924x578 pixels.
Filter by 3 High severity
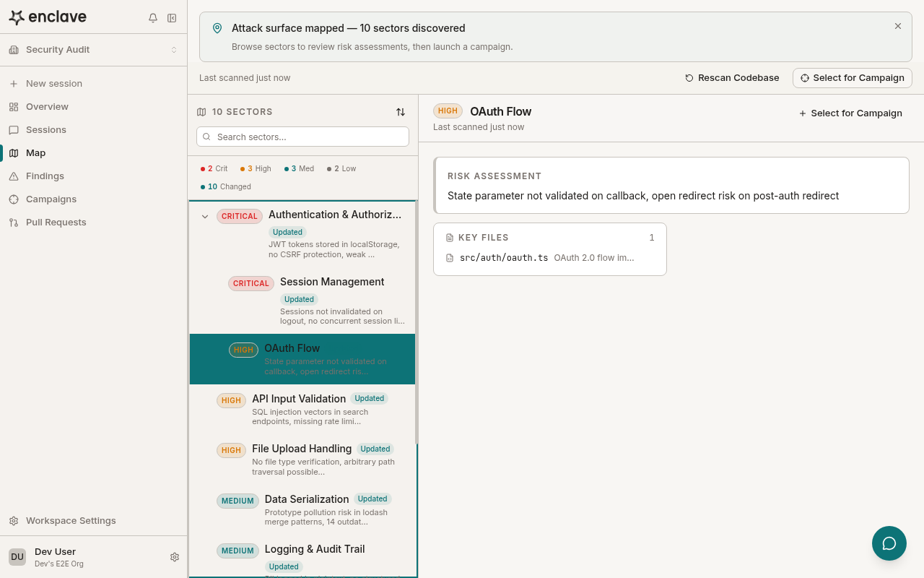pyautogui.click(x=256, y=168)
